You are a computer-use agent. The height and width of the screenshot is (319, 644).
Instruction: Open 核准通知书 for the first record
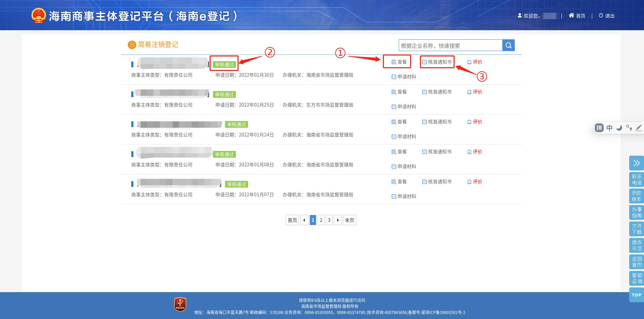pyautogui.click(x=437, y=62)
